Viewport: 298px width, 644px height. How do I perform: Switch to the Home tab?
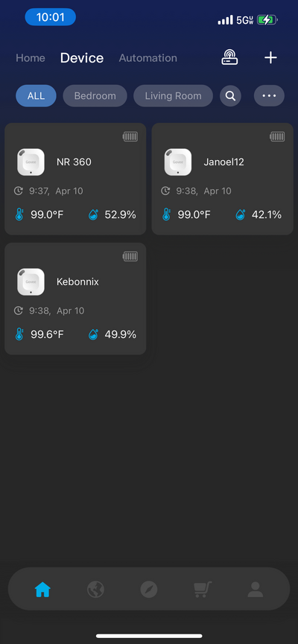[31, 58]
